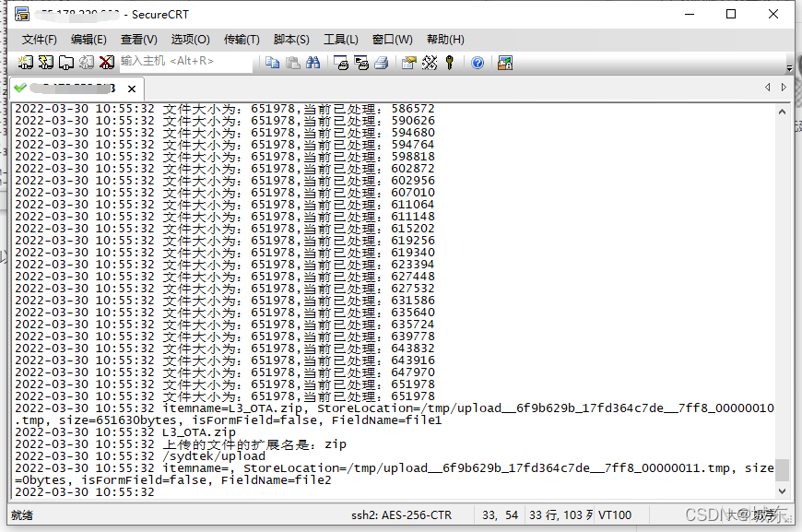
Task: Click the Print printer icon
Action: (x=381, y=63)
